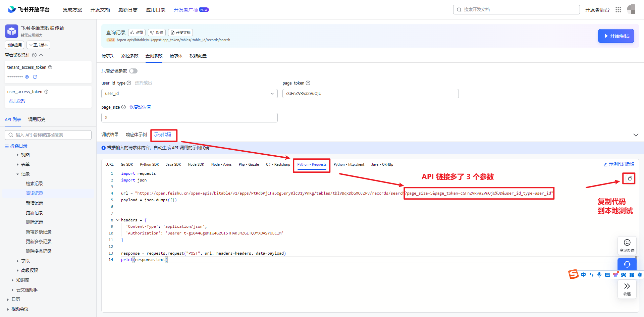Click the 折叠目录 collapse directory icon
This screenshot has height=317, width=644.
(x=7, y=146)
